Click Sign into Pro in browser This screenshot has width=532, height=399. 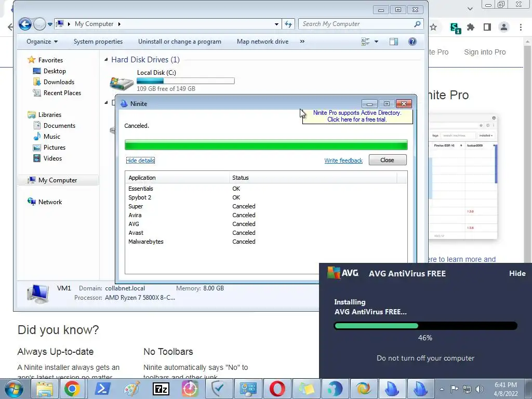tap(485, 52)
